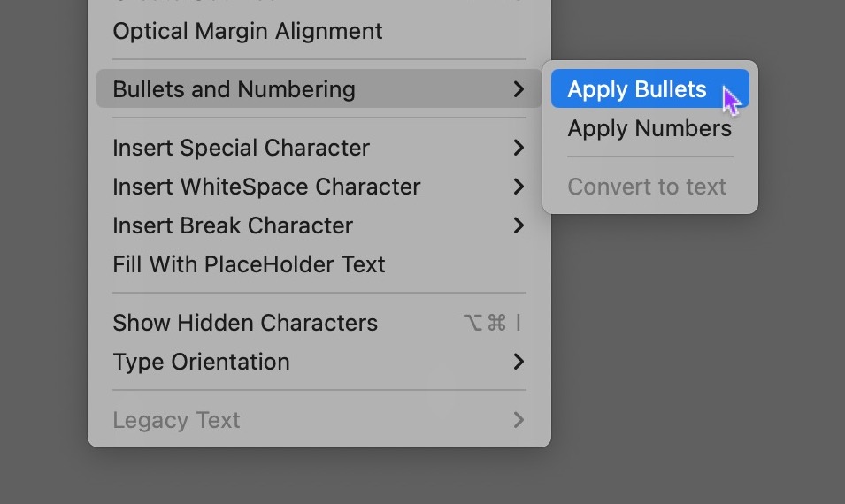This screenshot has width=845, height=504.
Task: Click the Legacy Text menu item
Action: [x=176, y=420]
